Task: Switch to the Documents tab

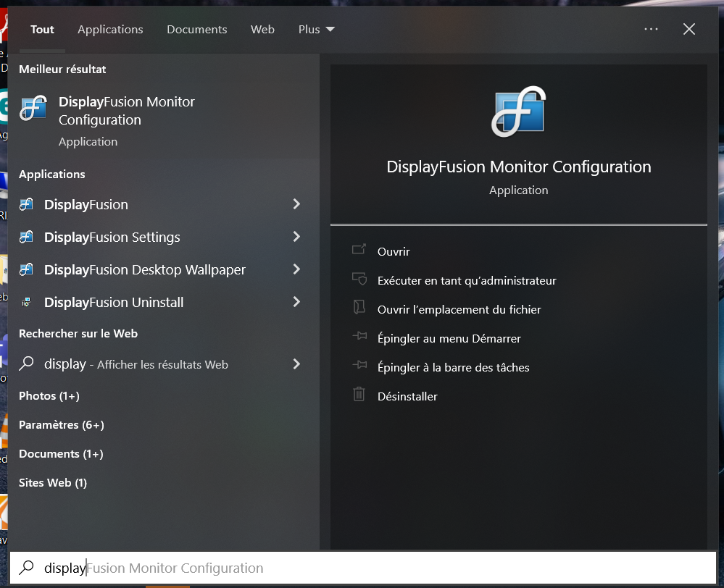Action: coord(196,30)
